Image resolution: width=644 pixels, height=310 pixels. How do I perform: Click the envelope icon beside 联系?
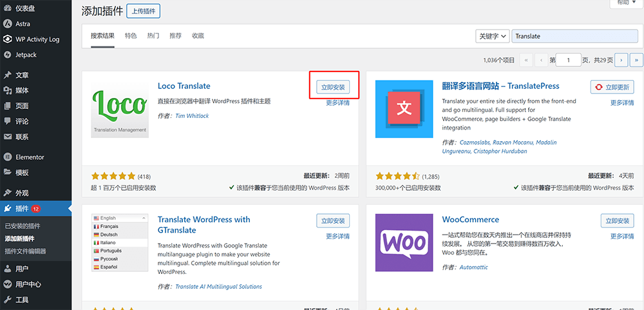click(x=7, y=137)
